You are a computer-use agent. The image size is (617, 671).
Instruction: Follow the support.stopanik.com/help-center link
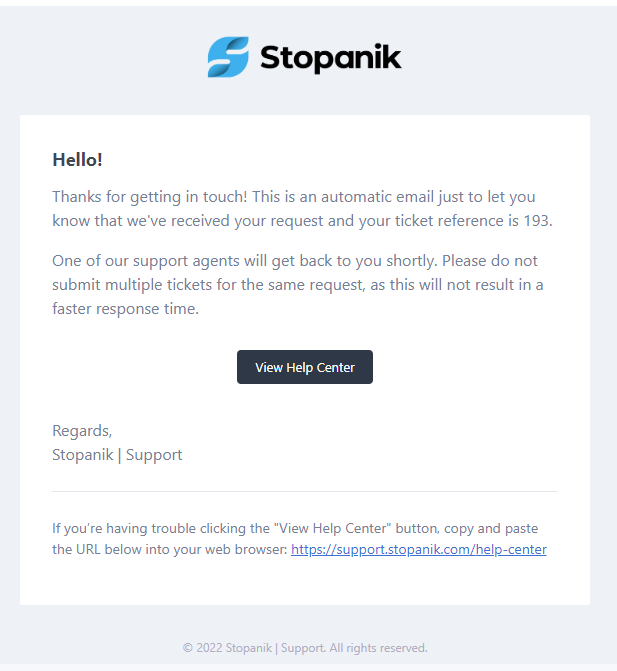(x=418, y=549)
